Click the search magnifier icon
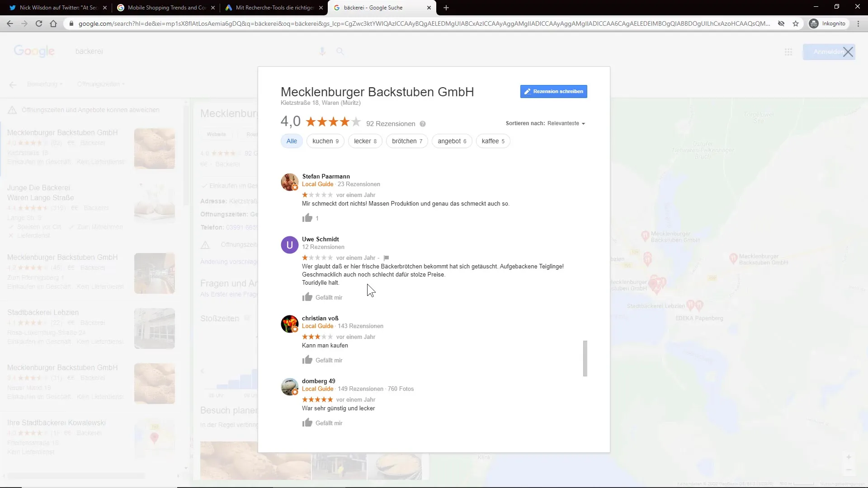 coord(340,52)
